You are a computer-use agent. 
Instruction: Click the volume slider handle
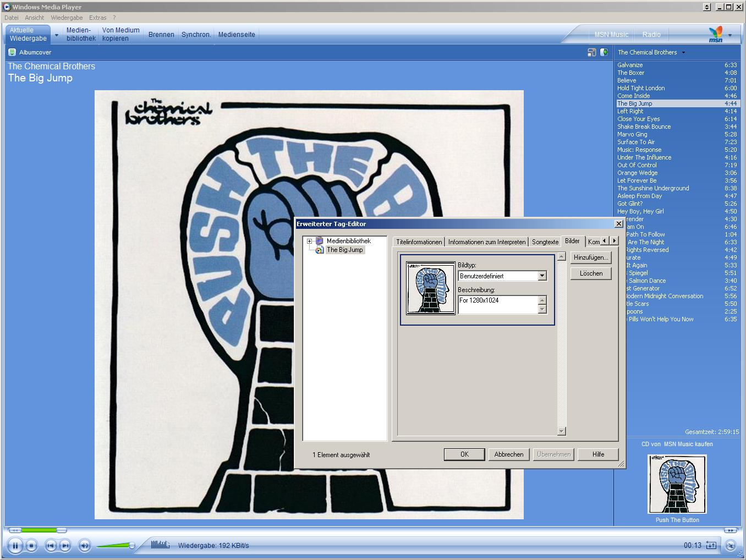(x=131, y=546)
